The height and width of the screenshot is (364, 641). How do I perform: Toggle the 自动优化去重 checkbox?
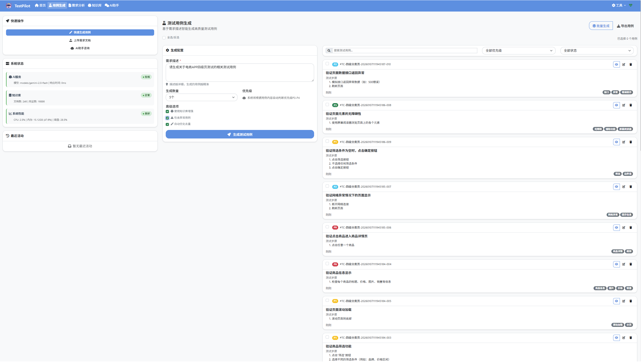pyautogui.click(x=167, y=124)
